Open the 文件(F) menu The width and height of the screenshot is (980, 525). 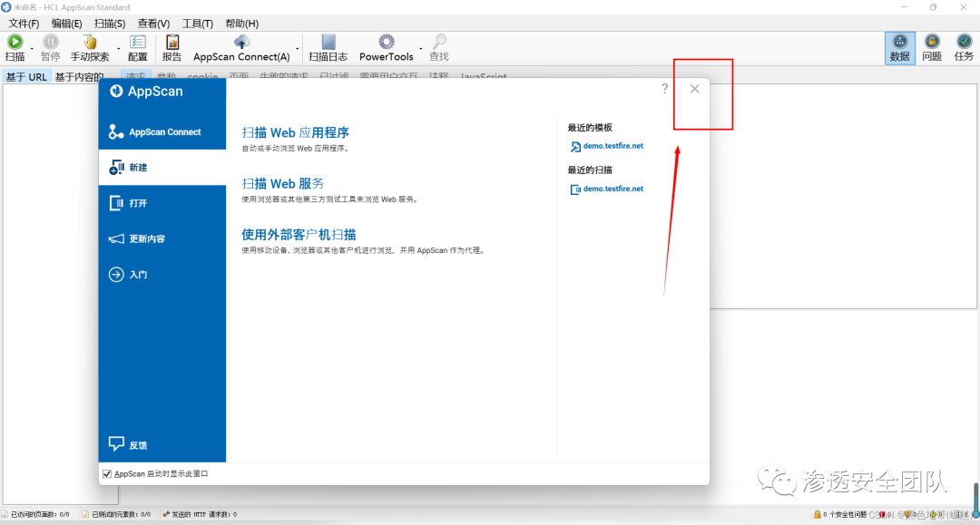pos(24,24)
